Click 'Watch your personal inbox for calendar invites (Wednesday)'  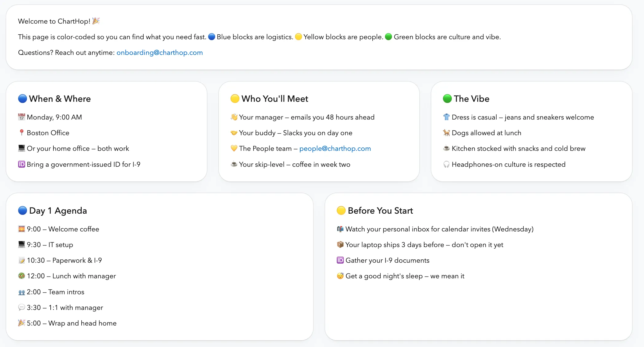[440, 229]
